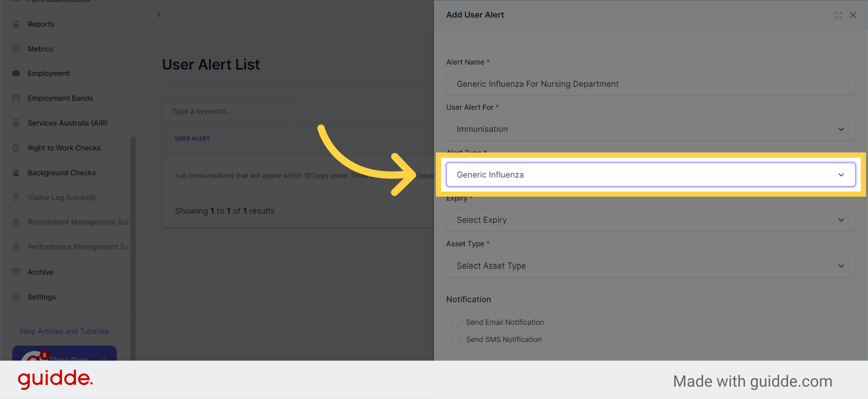Open the Help Articles and Tutorials link
868x399 pixels.
point(64,331)
